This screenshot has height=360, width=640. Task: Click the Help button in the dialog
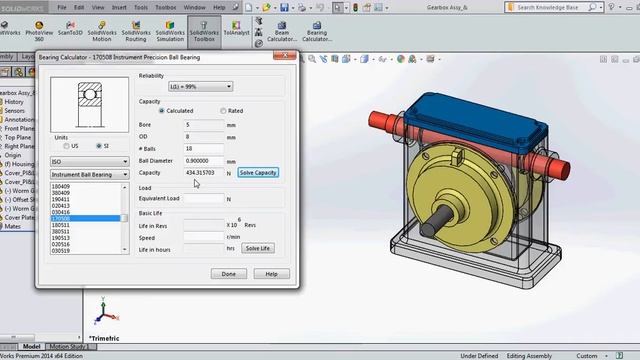(271, 274)
